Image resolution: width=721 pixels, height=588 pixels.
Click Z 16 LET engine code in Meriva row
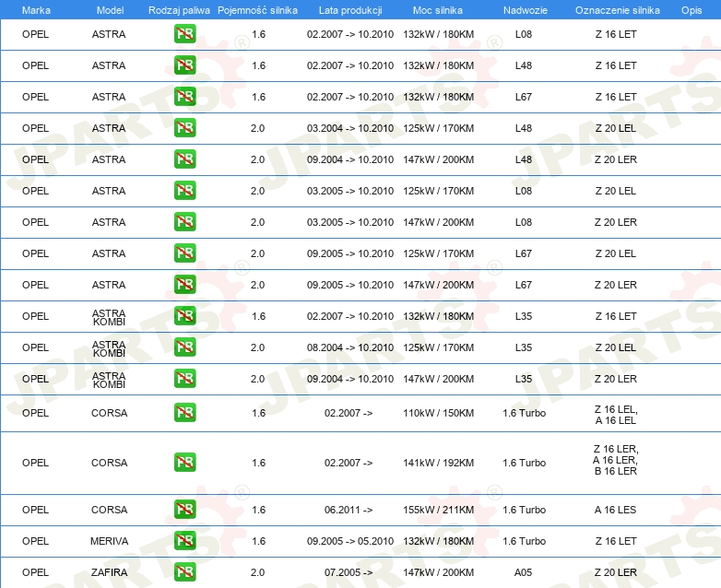[616, 541]
